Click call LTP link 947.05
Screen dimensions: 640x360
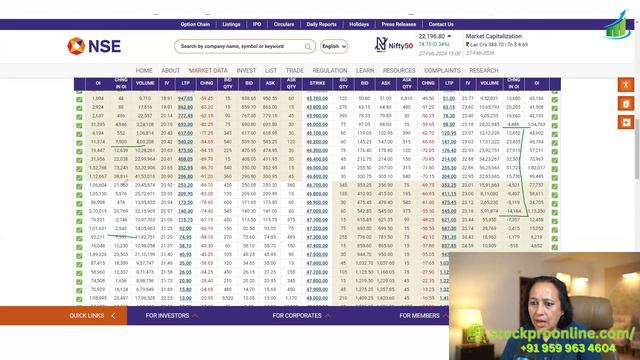coord(185,99)
